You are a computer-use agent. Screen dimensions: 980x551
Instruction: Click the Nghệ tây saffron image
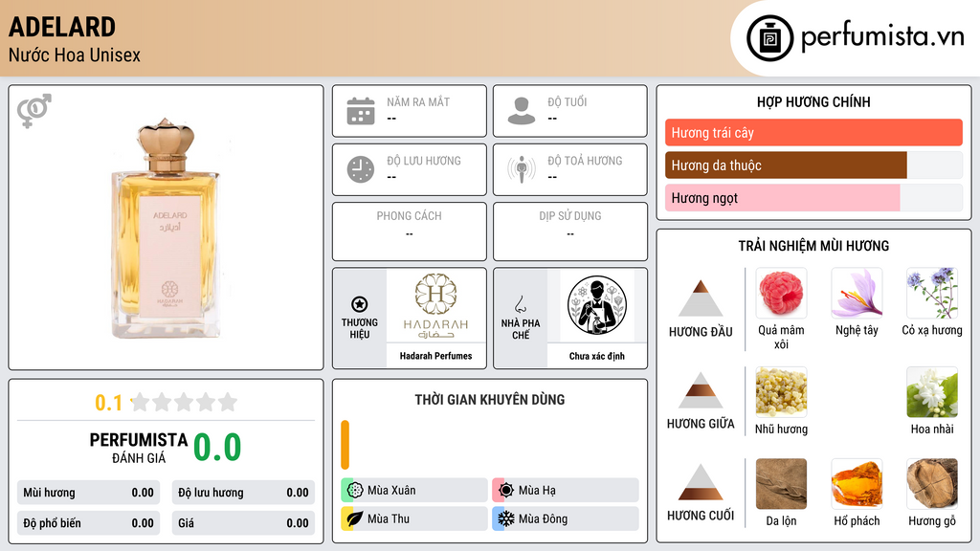click(x=857, y=293)
